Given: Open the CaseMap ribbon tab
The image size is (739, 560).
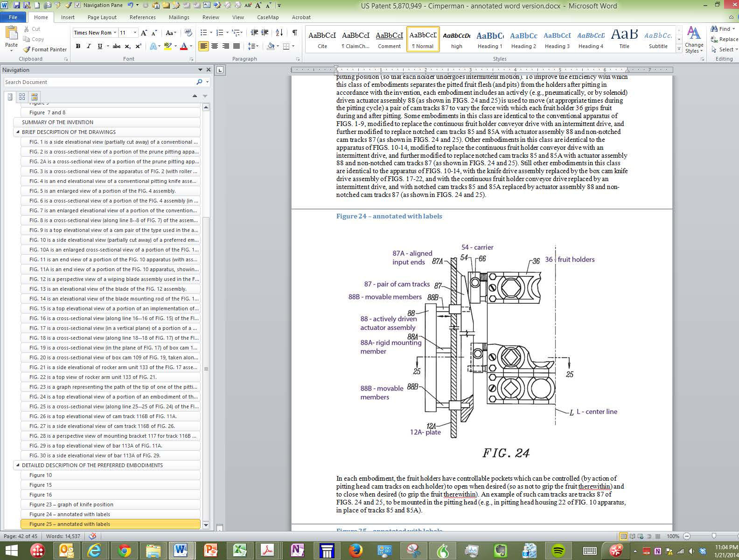Looking at the screenshot, I should (268, 17).
